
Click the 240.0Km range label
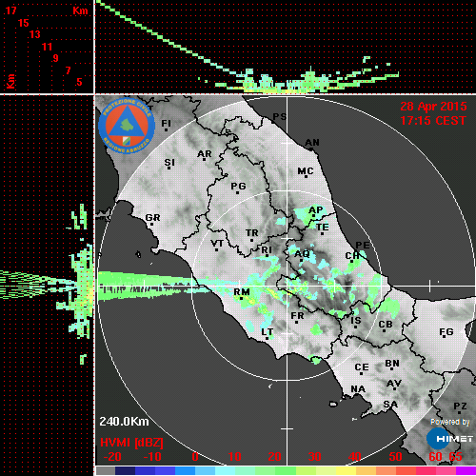coord(124,422)
